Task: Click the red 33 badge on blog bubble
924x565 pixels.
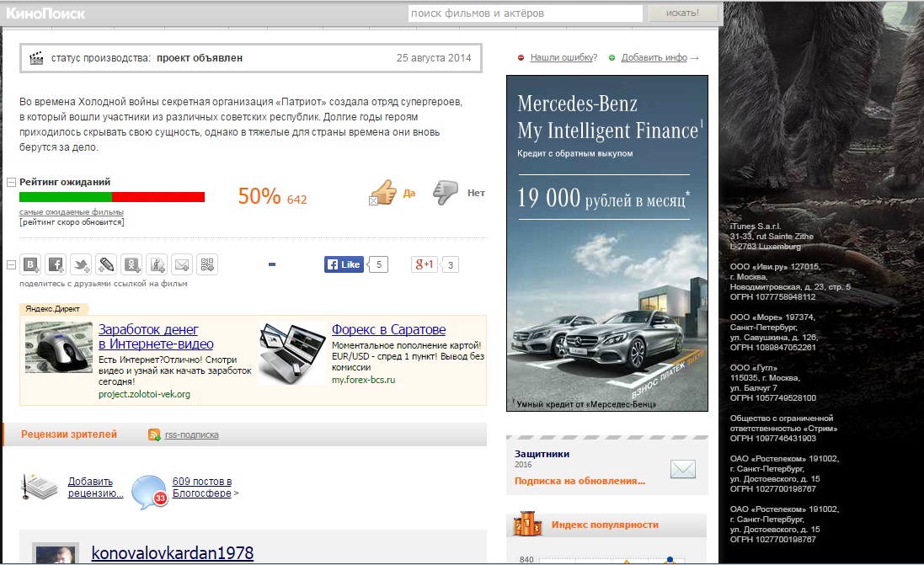Action: coord(160,498)
